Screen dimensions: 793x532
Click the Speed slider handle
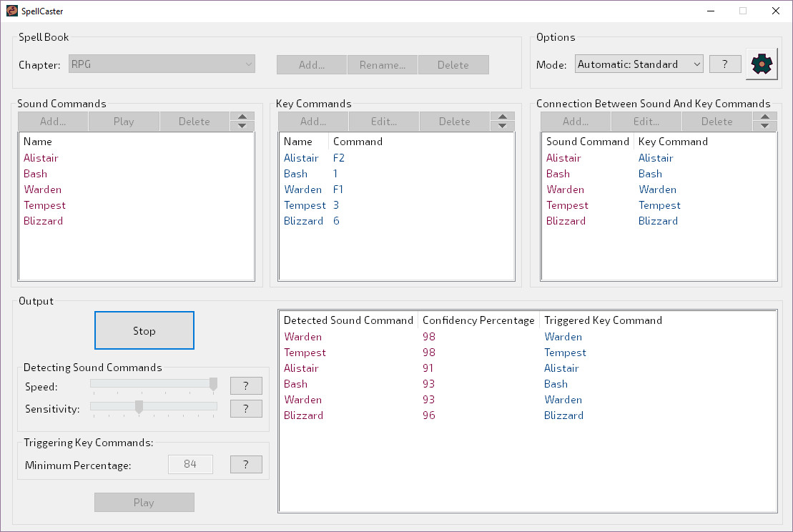coord(213,385)
